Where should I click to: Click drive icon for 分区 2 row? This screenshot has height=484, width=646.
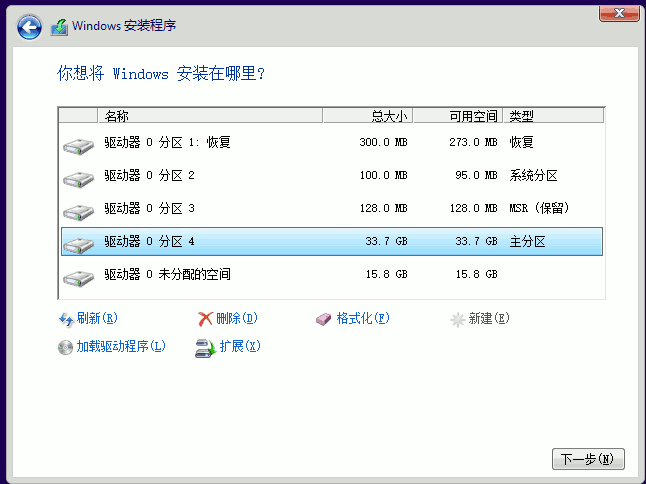(x=78, y=179)
